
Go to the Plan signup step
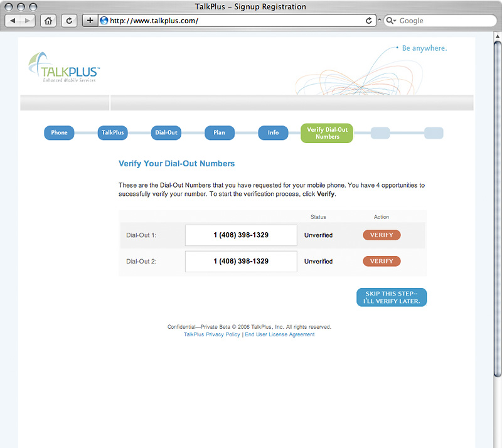pyautogui.click(x=220, y=132)
